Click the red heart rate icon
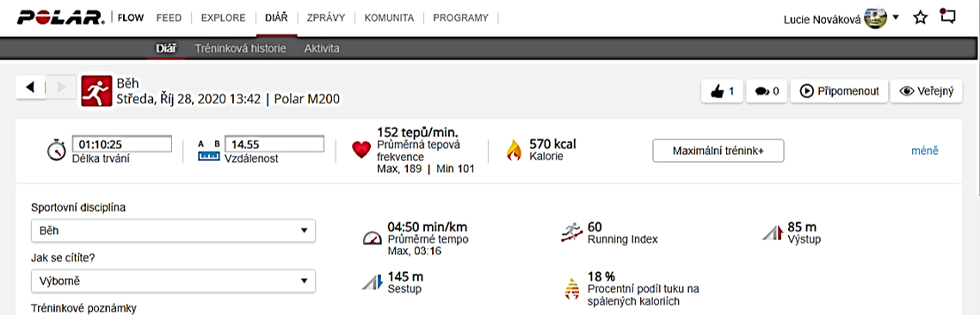980x315 pixels. pos(361,150)
